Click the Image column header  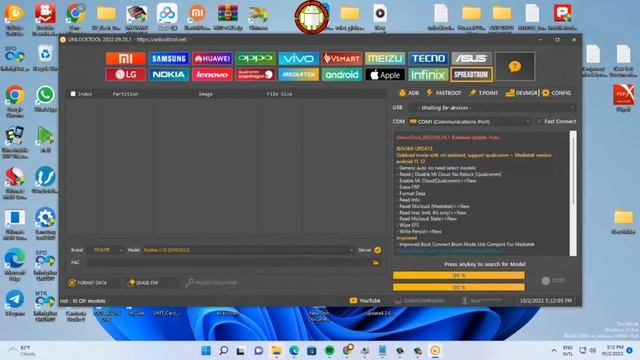click(205, 94)
